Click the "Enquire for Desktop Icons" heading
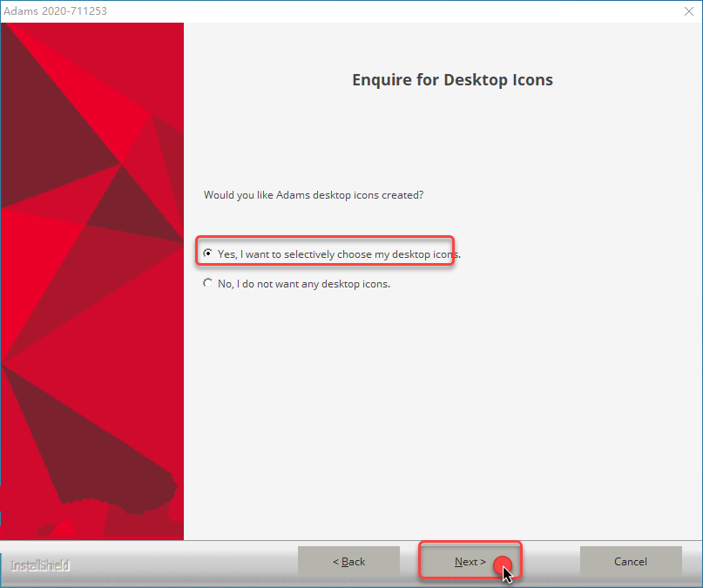Image resolution: width=703 pixels, height=588 pixels. 452,80
